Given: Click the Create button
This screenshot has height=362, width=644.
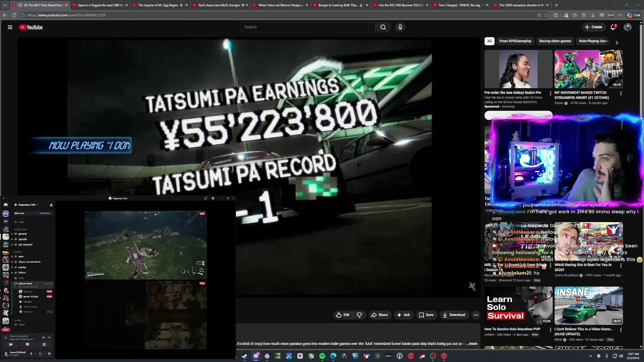Looking at the screenshot, I should pos(593,27).
